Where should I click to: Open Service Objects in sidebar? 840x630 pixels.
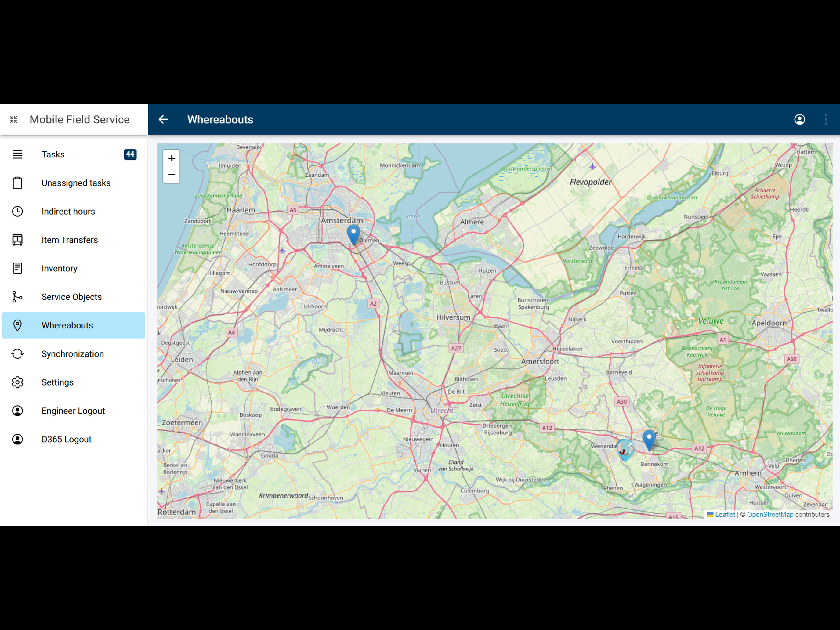point(74,297)
